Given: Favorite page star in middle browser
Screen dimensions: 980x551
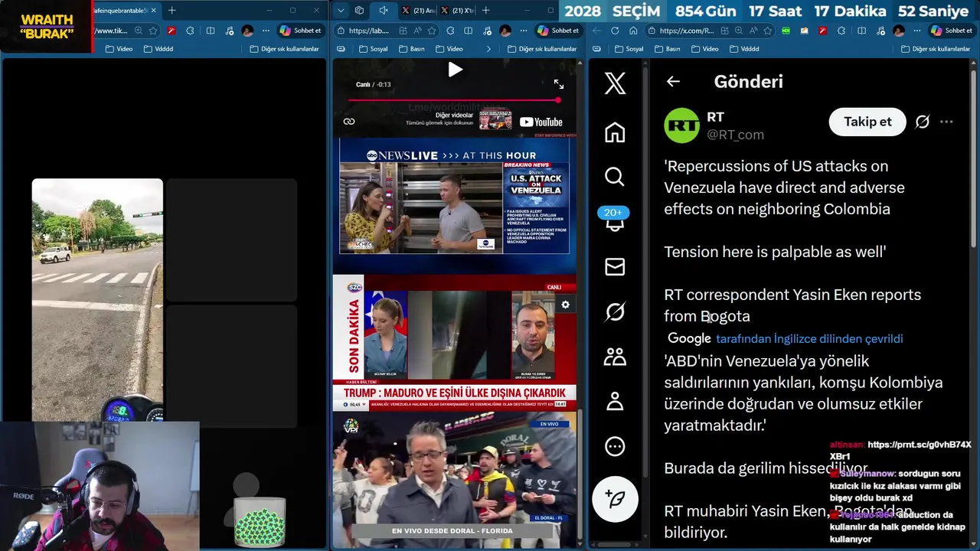Looking at the screenshot, I should click(x=432, y=31).
